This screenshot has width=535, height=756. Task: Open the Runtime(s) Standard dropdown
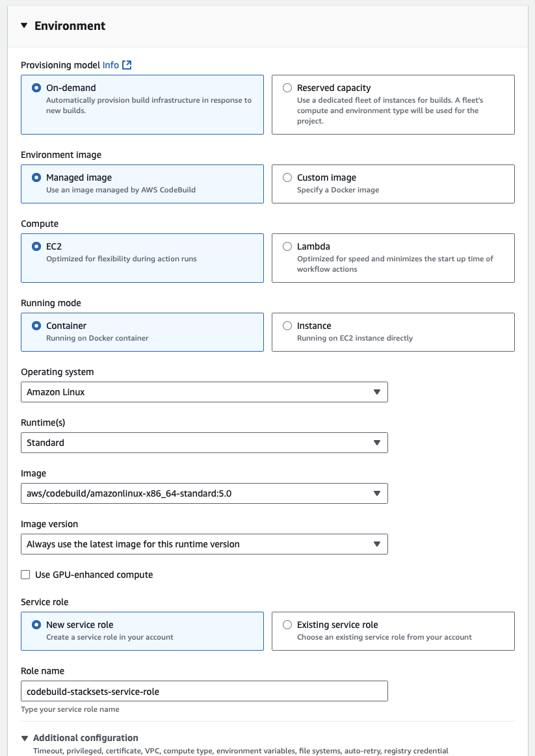coord(204,443)
